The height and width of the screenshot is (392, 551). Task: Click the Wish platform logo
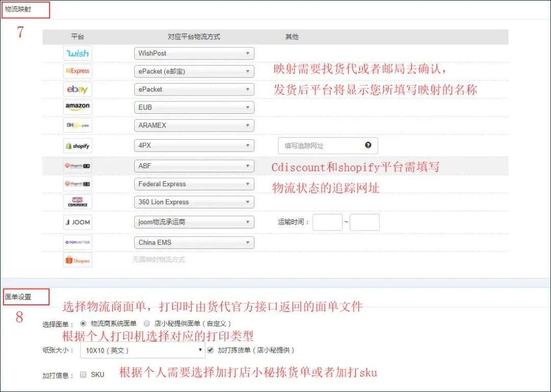tap(78, 53)
